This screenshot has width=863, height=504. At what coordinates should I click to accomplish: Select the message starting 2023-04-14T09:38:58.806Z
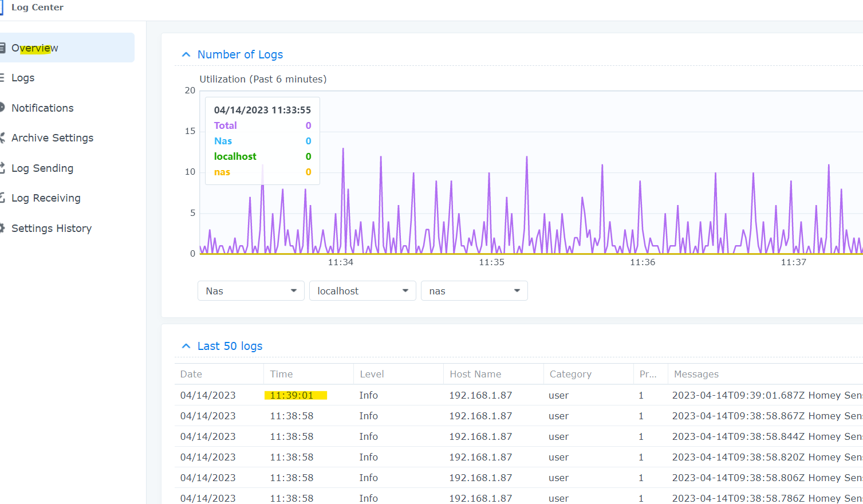click(x=767, y=478)
